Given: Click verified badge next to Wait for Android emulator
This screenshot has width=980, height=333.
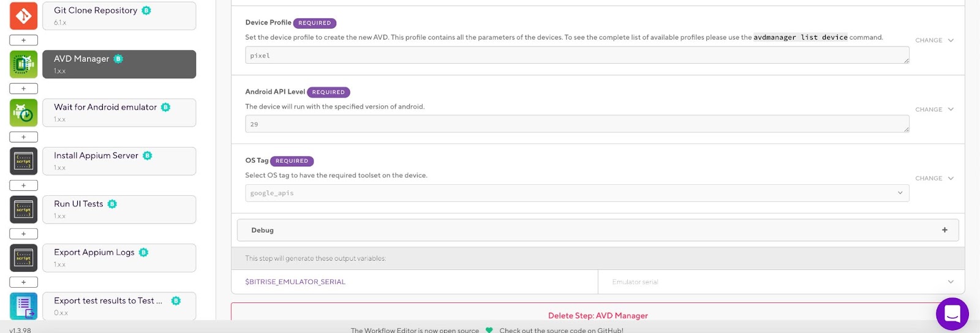Looking at the screenshot, I should pos(165,107).
